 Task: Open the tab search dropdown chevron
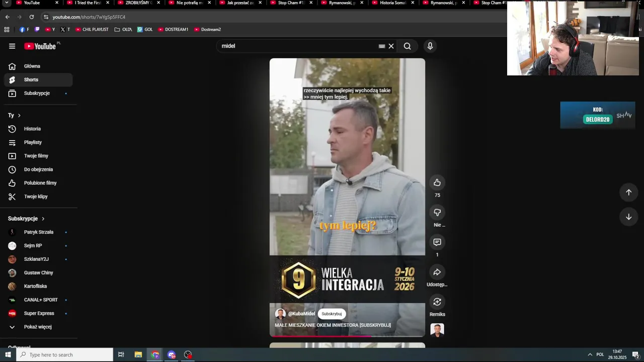[x=7, y=3]
